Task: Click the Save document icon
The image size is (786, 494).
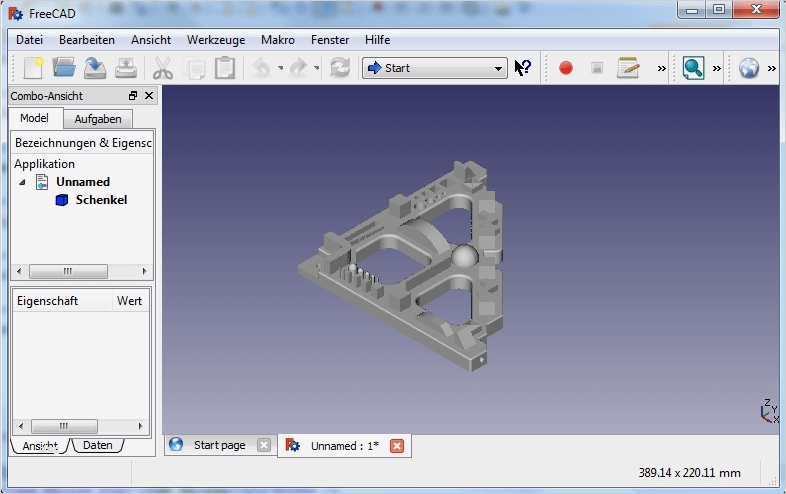Action: [x=95, y=68]
